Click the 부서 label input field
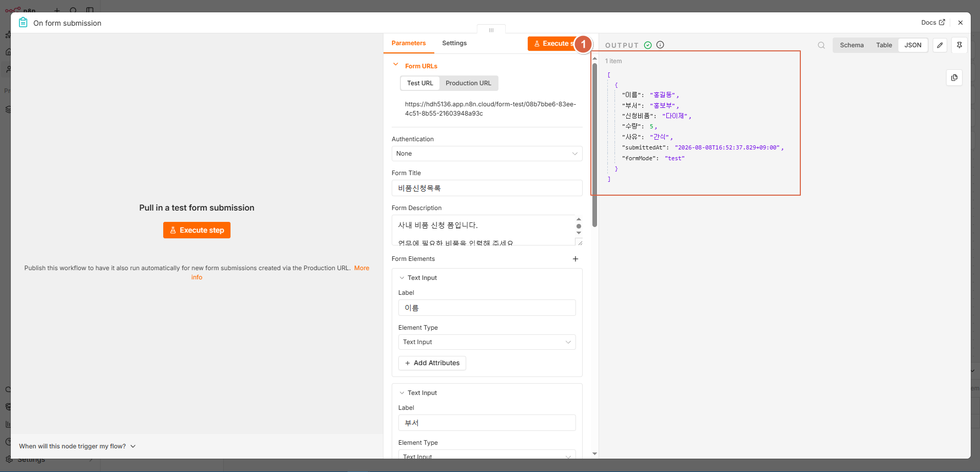980x472 pixels. (x=487, y=423)
